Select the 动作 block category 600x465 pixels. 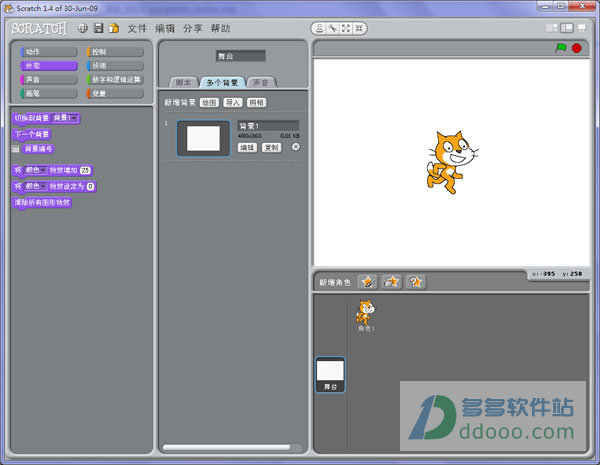49,52
